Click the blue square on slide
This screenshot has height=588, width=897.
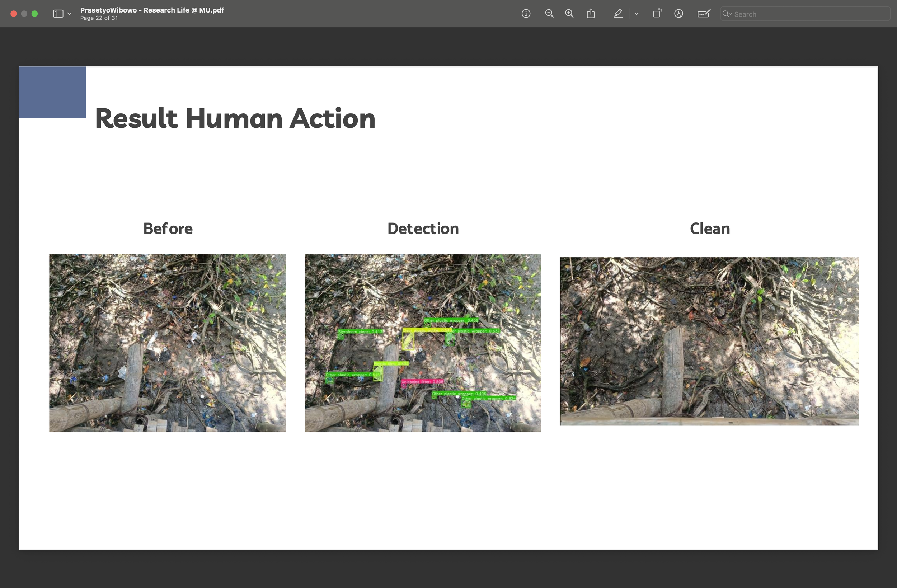(52, 92)
